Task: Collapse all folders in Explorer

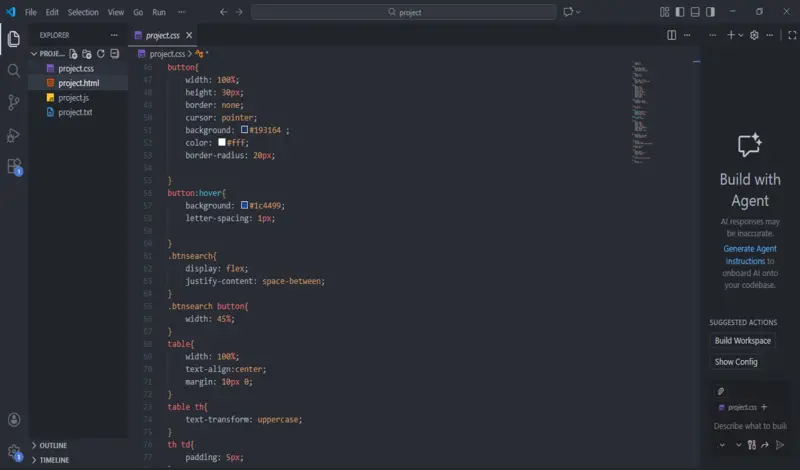Action: point(115,54)
